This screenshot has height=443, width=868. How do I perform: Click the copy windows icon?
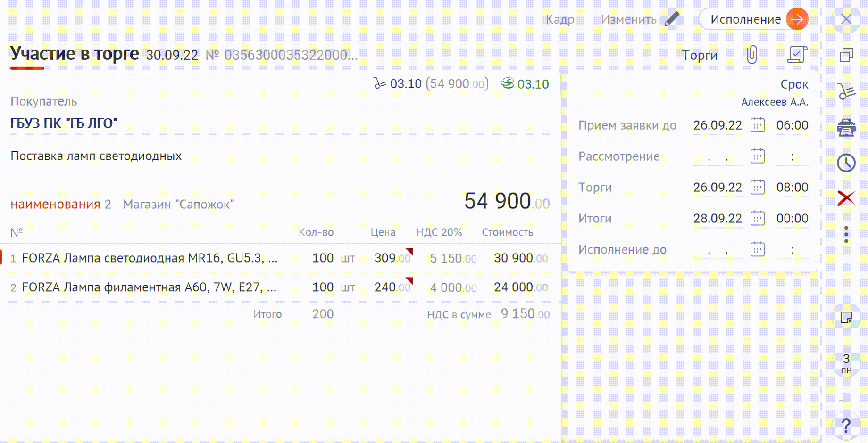click(x=846, y=55)
